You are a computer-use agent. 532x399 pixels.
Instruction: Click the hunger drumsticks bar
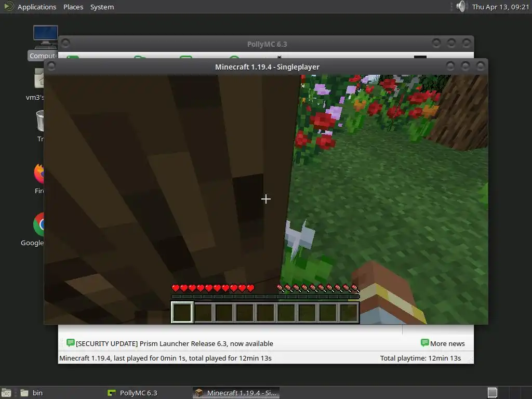tap(318, 288)
